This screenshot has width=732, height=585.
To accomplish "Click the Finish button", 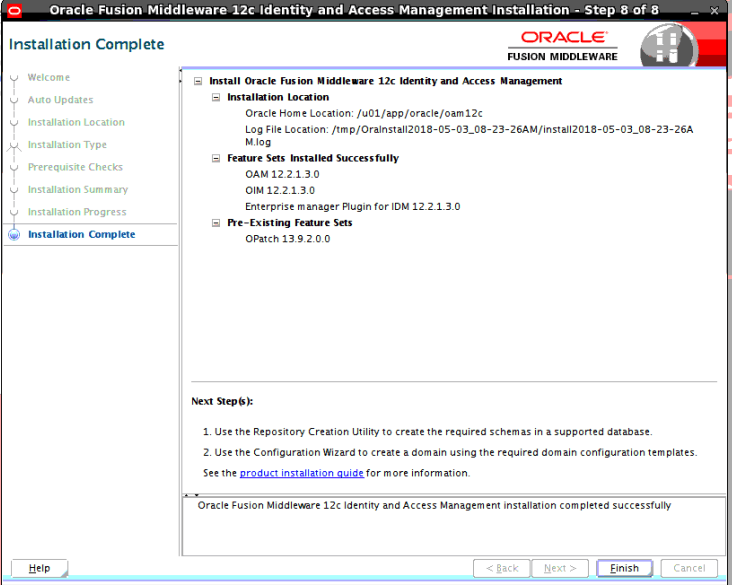I will [x=624, y=568].
